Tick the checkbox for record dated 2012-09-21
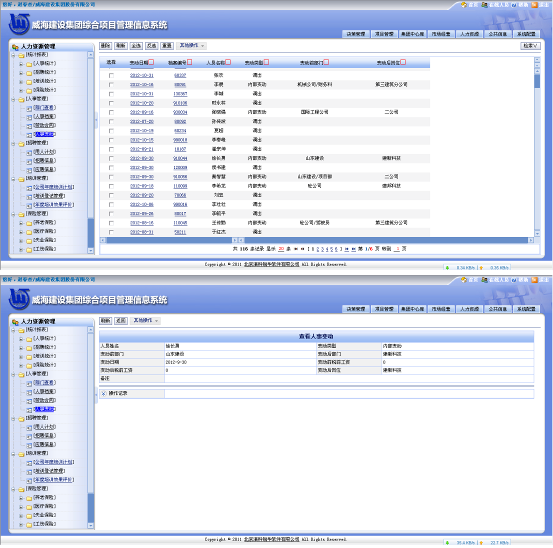The width and height of the screenshot is (553, 548). tap(111, 149)
